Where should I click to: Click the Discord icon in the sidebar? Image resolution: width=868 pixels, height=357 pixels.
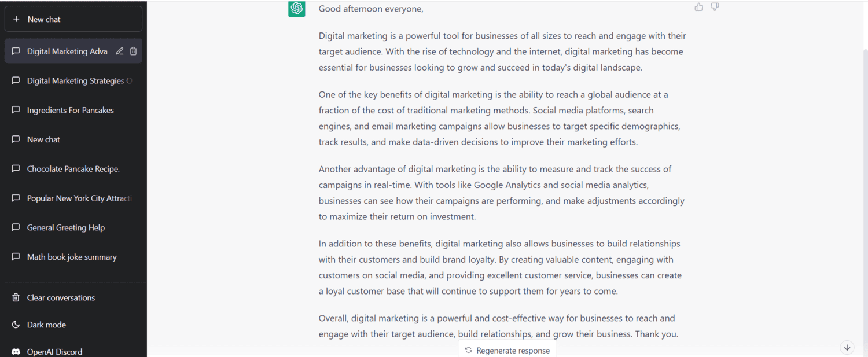point(16,352)
